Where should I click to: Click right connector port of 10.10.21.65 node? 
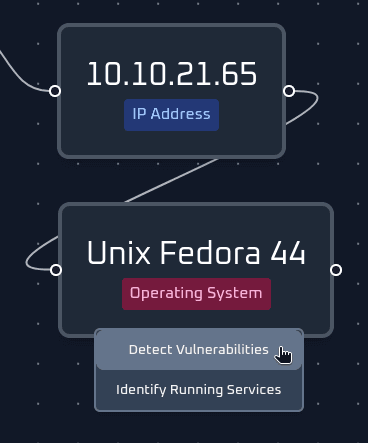pyautogui.click(x=289, y=91)
